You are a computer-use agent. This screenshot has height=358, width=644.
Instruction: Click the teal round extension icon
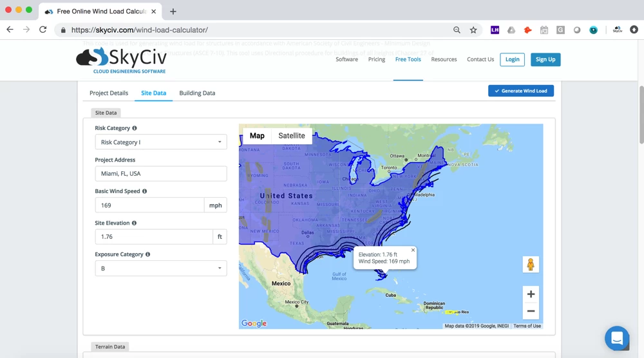[594, 30]
